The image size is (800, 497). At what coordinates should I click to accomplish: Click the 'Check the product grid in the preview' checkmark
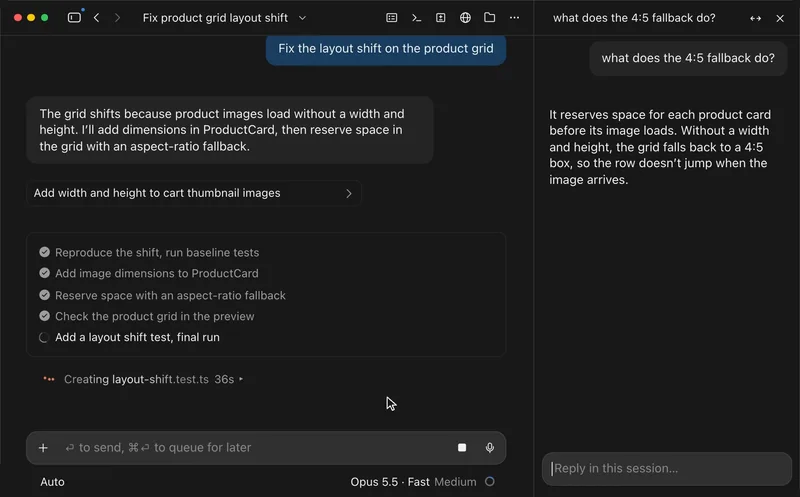[44, 316]
